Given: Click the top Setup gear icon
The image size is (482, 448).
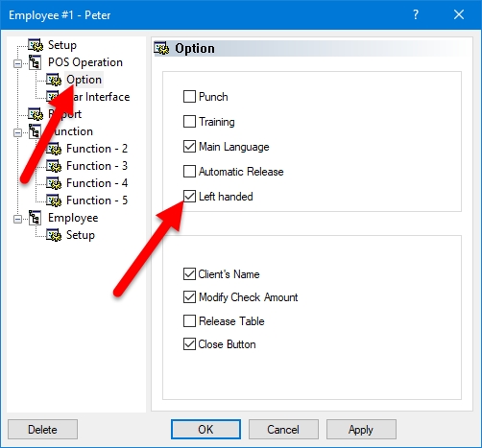Looking at the screenshot, I should click(x=36, y=45).
